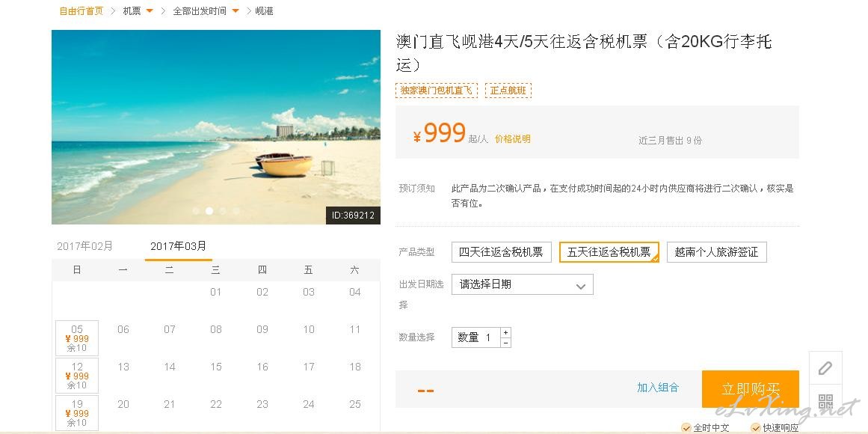Select the first carousel dot on photo
The width and height of the screenshot is (868, 434).
click(x=196, y=210)
